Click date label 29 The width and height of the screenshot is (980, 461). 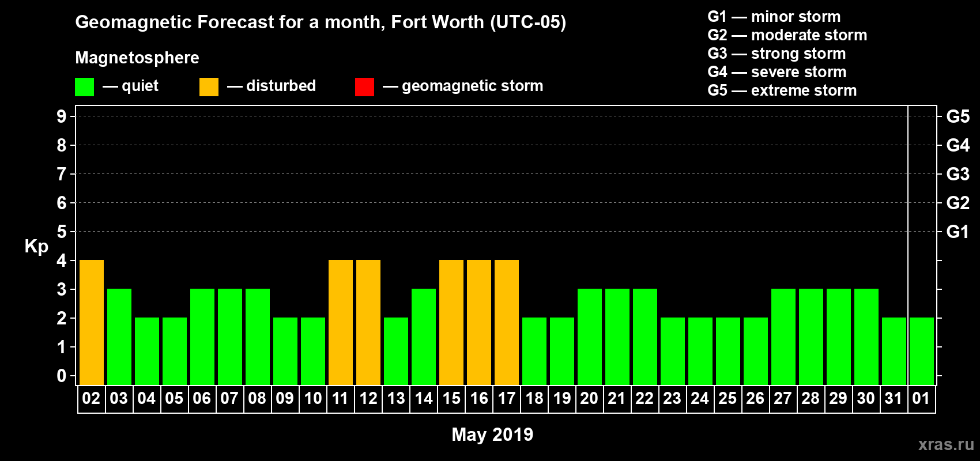click(x=838, y=399)
